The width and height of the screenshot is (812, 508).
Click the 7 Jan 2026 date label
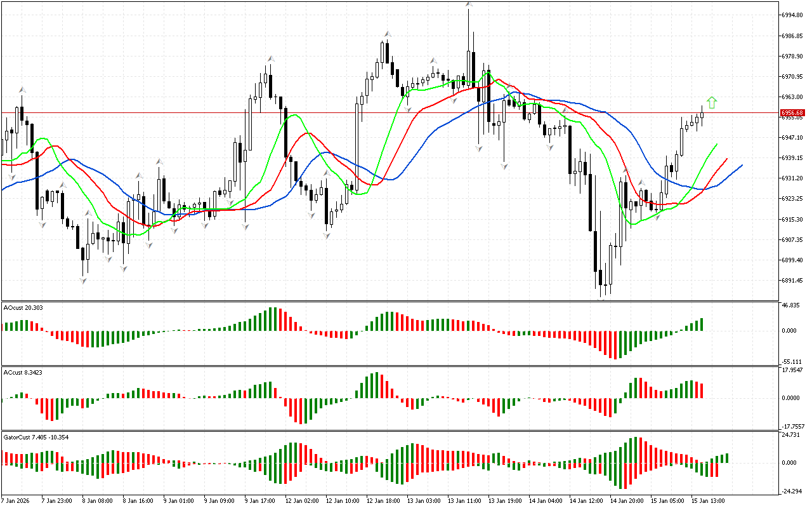[16, 500]
